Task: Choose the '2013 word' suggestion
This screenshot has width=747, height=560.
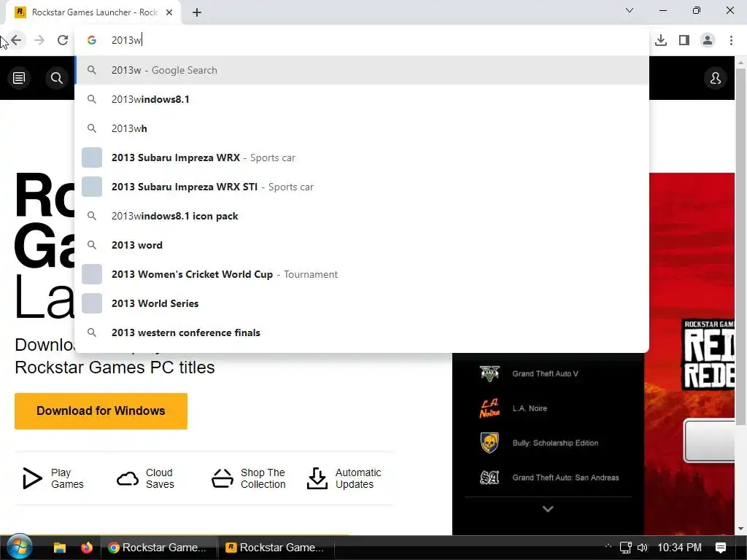Action: tap(362, 245)
